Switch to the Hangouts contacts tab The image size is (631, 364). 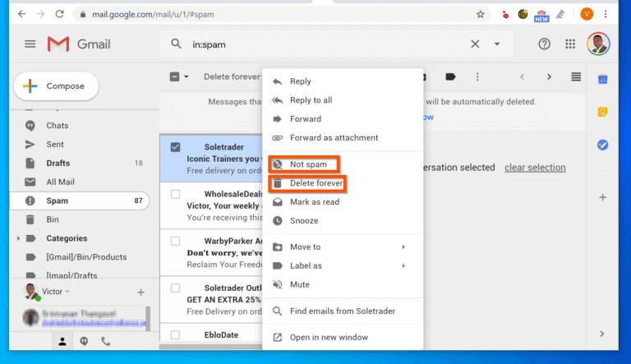tap(84, 342)
